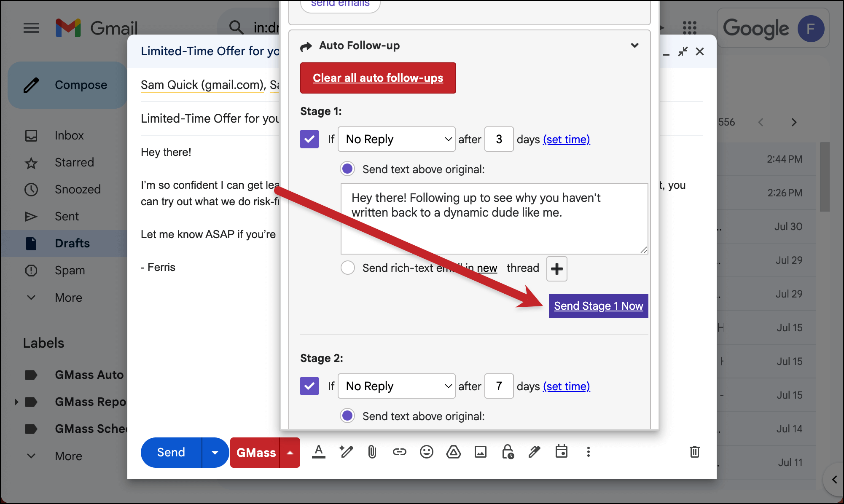The image size is (844, 504).
Task: Uncheck the Stage 1 follow-up checkbox
Action: pos(309,139)
